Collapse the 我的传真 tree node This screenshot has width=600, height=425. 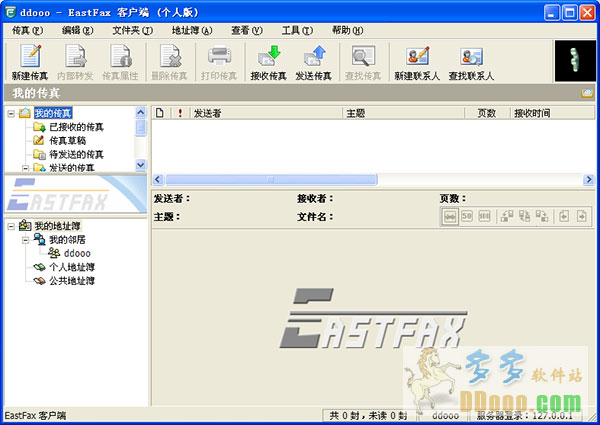pyautogui.click(x=11, y=113)
